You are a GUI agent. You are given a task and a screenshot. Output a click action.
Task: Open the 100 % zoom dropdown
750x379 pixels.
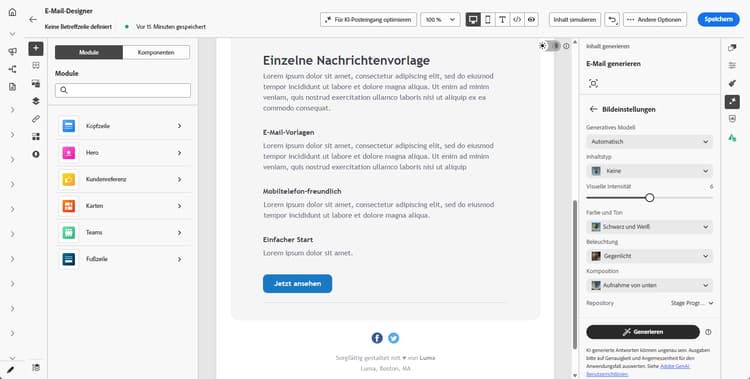(440, 20)
